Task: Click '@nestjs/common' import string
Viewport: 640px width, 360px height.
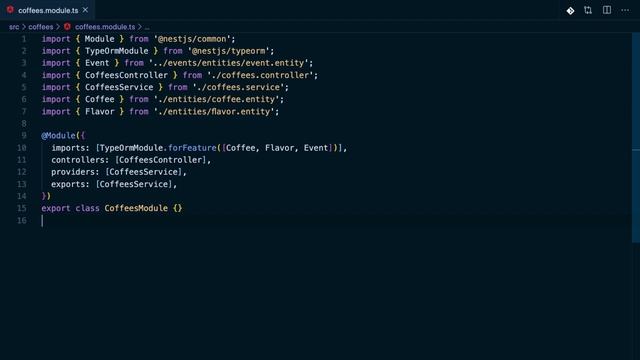Action: 192,39
